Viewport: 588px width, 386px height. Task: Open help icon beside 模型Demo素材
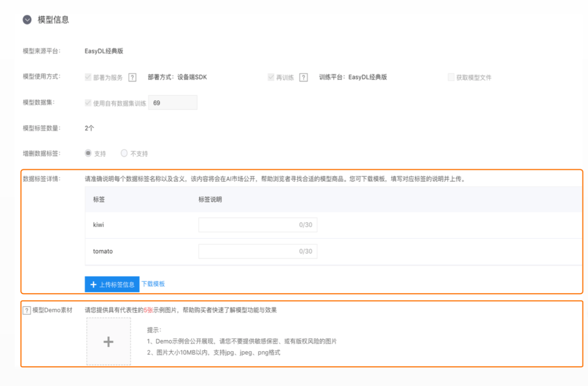point(27,310)
